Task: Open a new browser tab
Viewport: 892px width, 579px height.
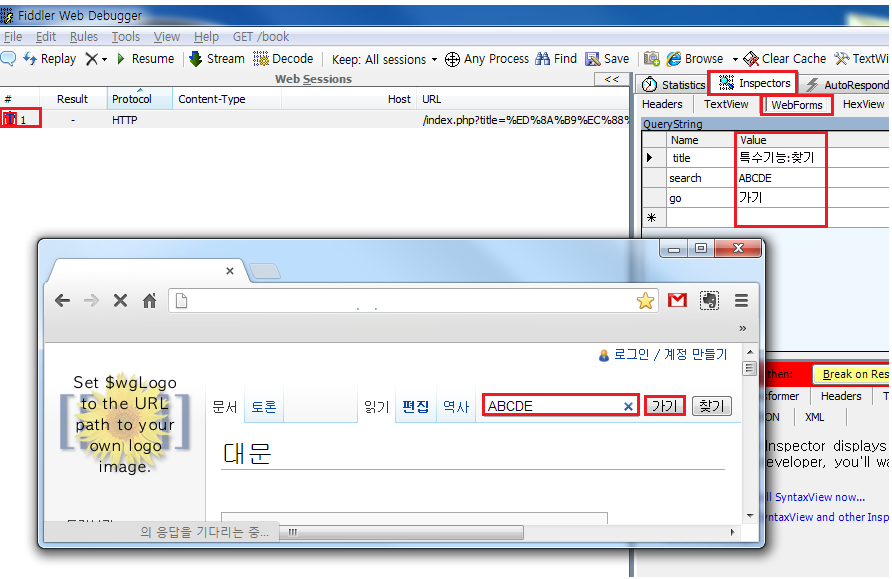Action: [x=265, y=271]
